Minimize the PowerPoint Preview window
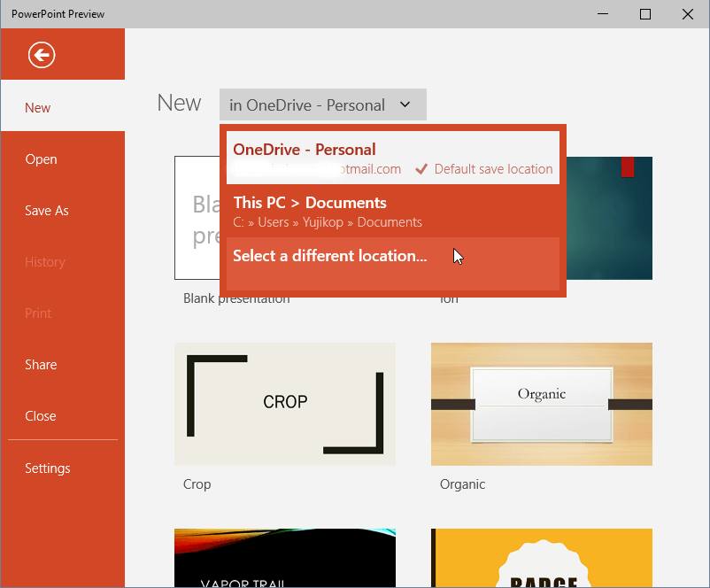 [603, 14]
